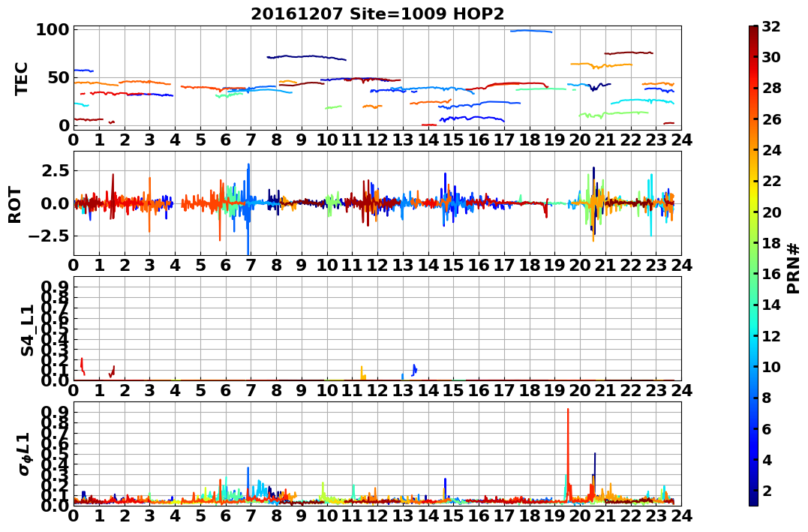Click the σφL1 y-axis label

click(23, 454)
